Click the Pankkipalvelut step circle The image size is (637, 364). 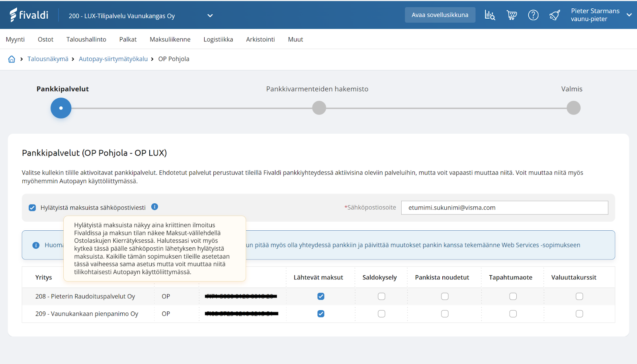point(61,108)
